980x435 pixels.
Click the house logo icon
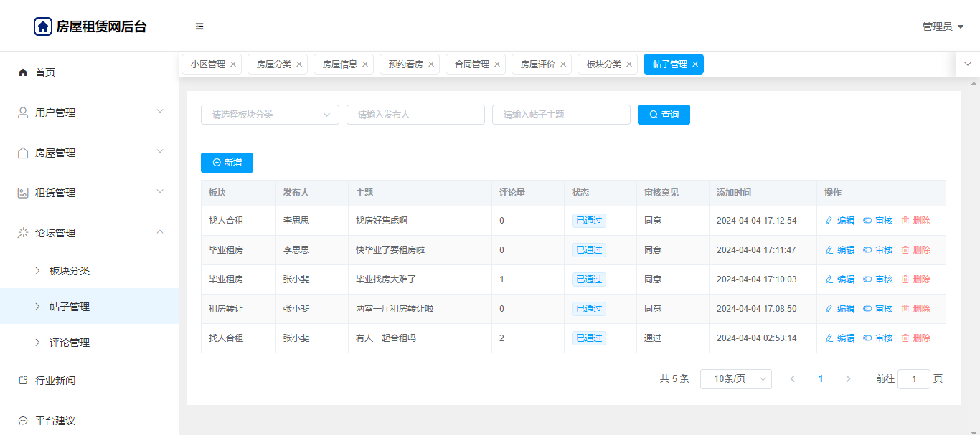coord(43,27)
